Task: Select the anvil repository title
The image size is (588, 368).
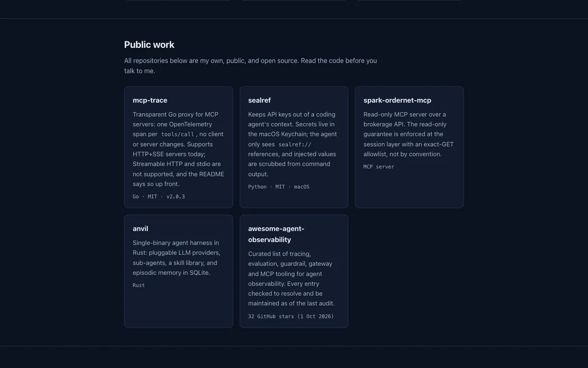Action: [x=141, y=229]
